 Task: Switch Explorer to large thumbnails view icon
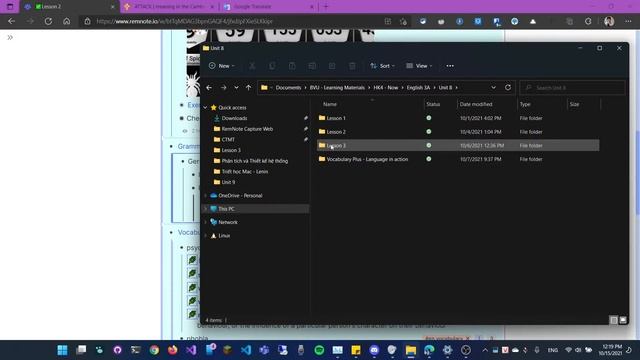point(623,320)
